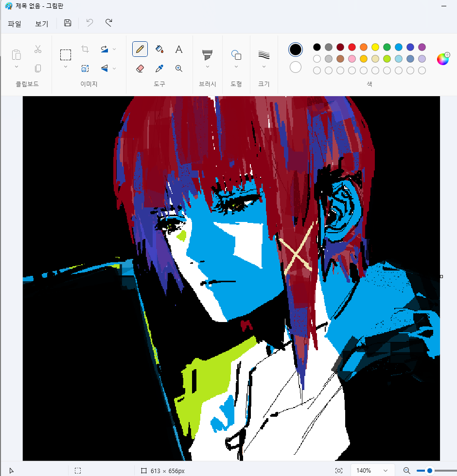This screenshot has width=457, height=476.
Task: Pick the indigo color swatch
Action: tap(410, 47)
